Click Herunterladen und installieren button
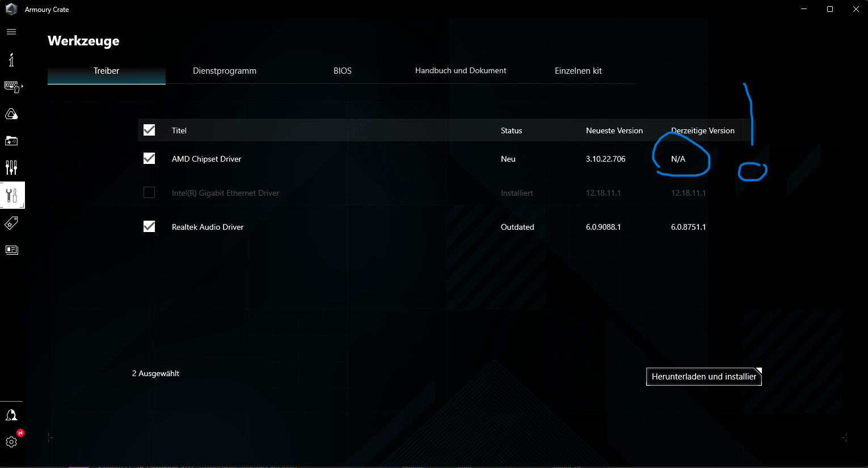 click(x=704, y=377)
